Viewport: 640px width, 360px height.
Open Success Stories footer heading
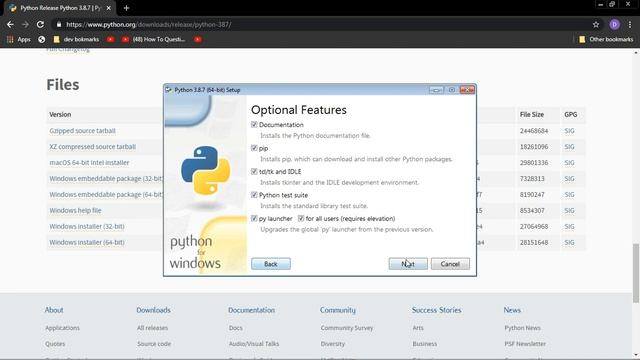pos(436,310)
